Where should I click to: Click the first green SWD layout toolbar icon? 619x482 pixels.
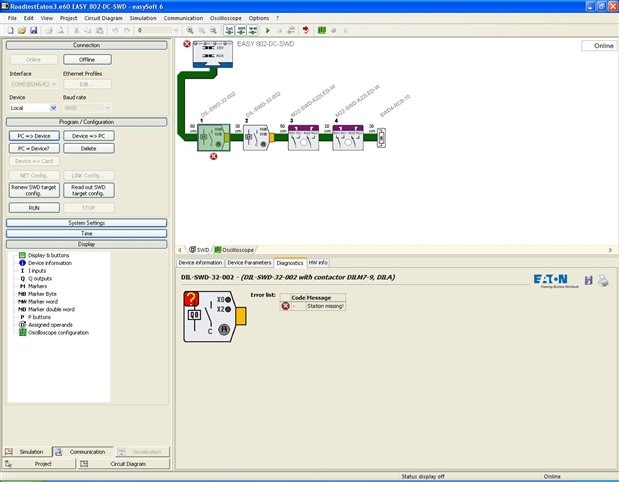(229, 30)
